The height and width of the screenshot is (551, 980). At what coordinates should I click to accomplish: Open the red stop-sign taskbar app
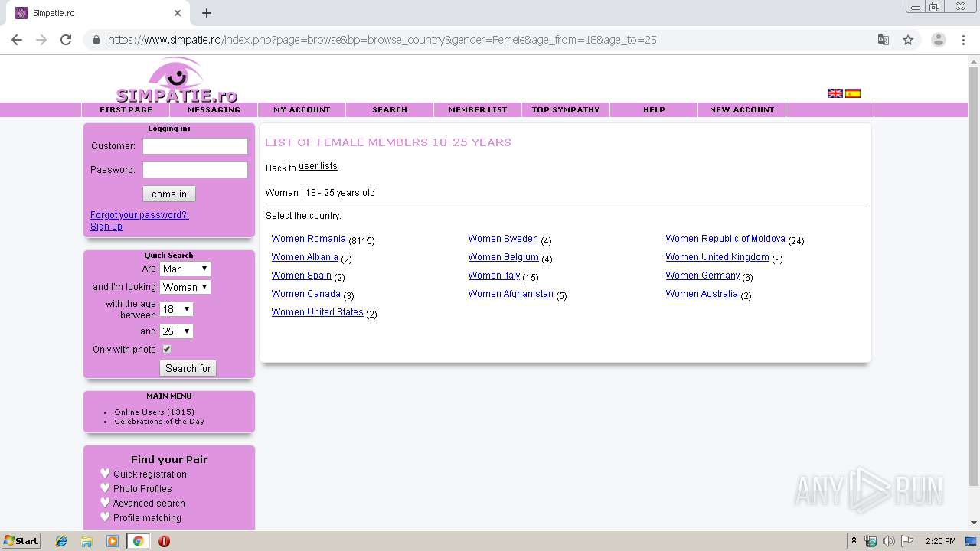click(x=164, y=541)
